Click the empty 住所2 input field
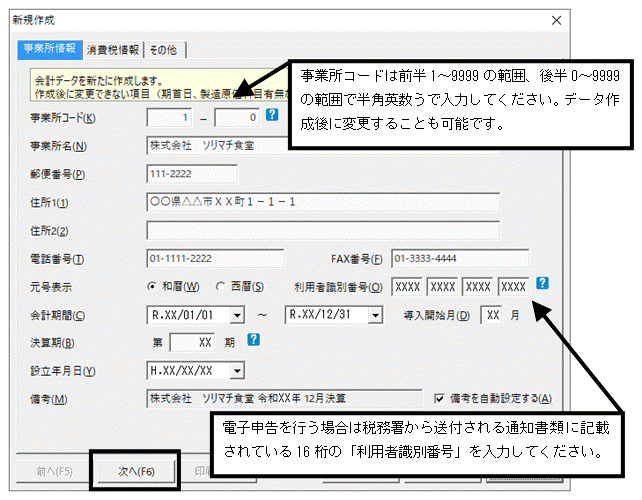The image size is (642, 500). pyautogui.click(x=323, y=231)
